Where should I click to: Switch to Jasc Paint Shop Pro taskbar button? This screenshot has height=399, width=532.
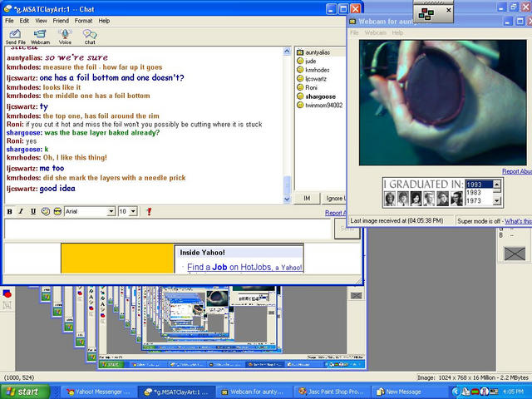332,392
